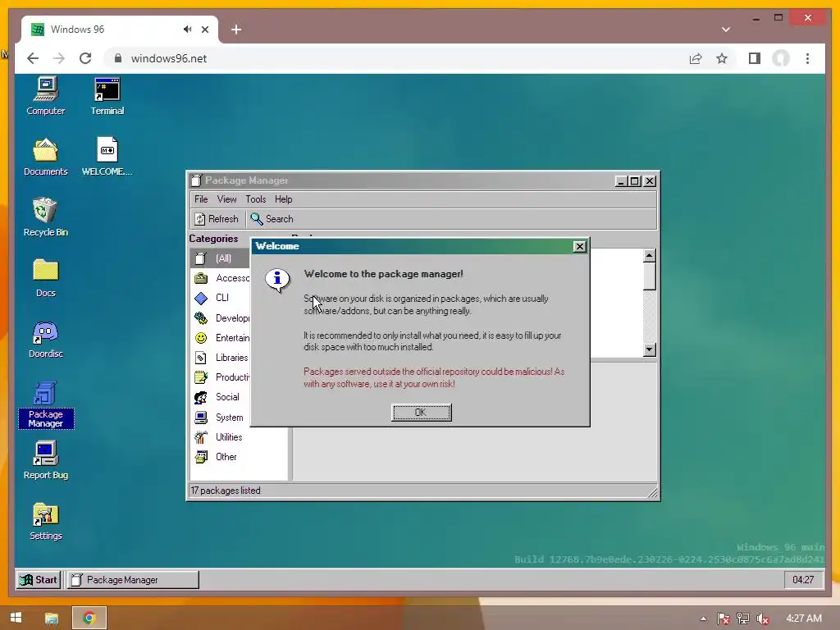Click the network tray icon

(743, 619)
